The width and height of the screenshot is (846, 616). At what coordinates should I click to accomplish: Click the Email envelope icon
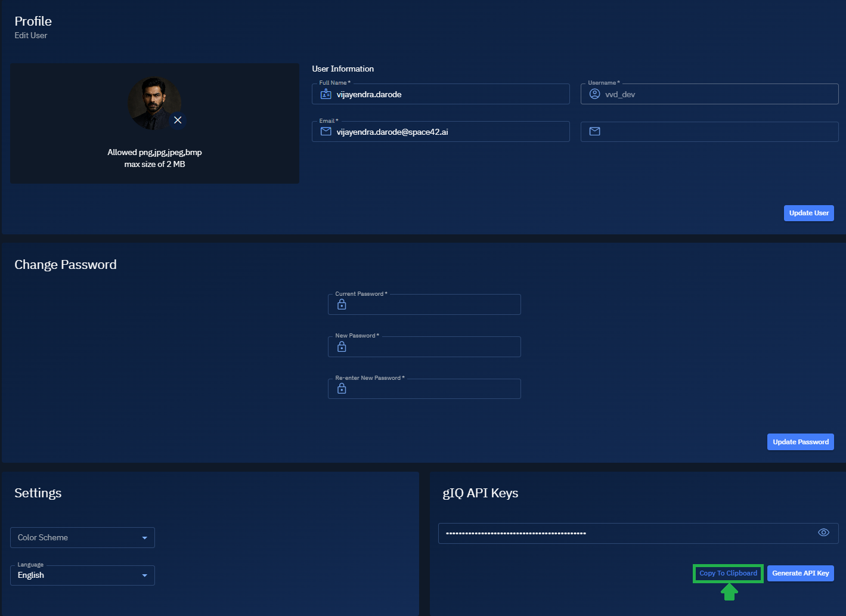326,131
